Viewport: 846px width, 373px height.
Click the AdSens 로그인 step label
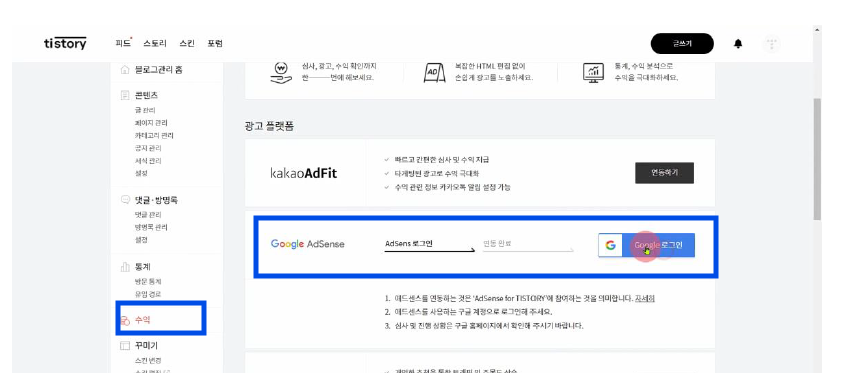[408, 243]
